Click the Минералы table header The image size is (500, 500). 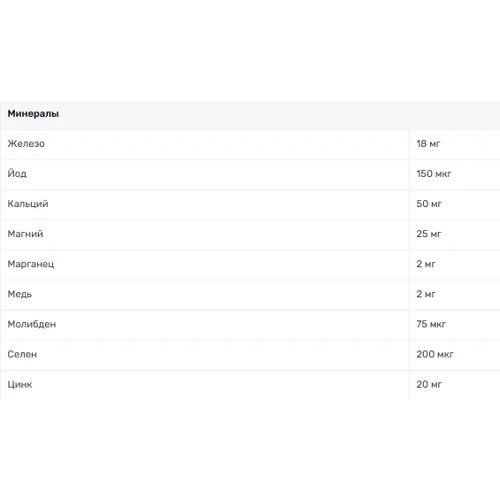pos(33,114)
